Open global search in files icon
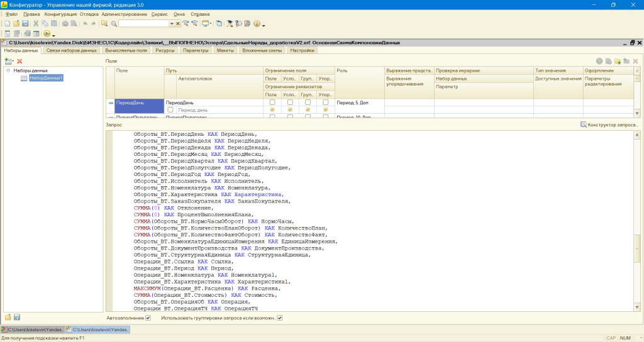This screenshot has height=342, width=644. (x=104, y=24)
